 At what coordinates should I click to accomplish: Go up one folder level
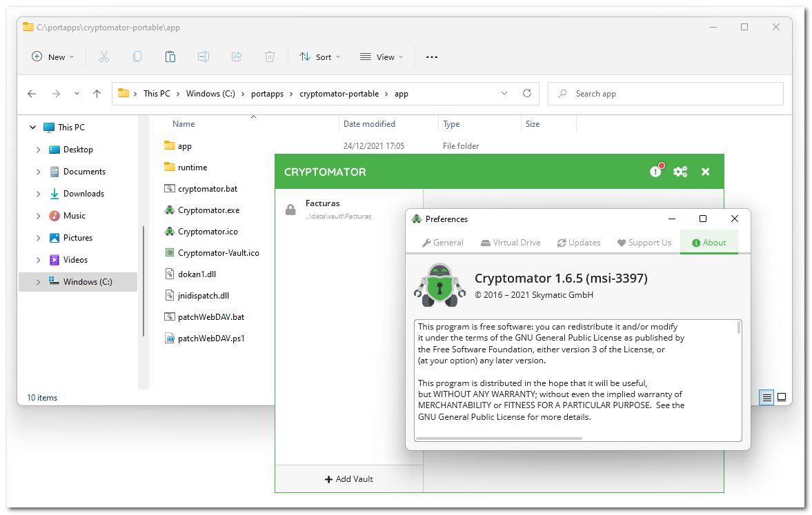[x=97, y=94]
